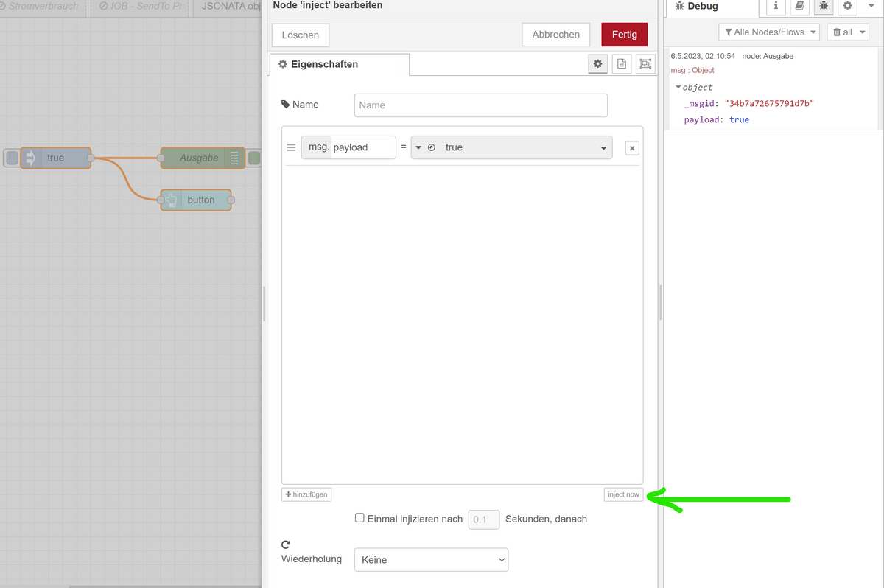The image size is (884, 588).
Task: Switch to the Stromverbrauch flow tab
Action: 42,6
